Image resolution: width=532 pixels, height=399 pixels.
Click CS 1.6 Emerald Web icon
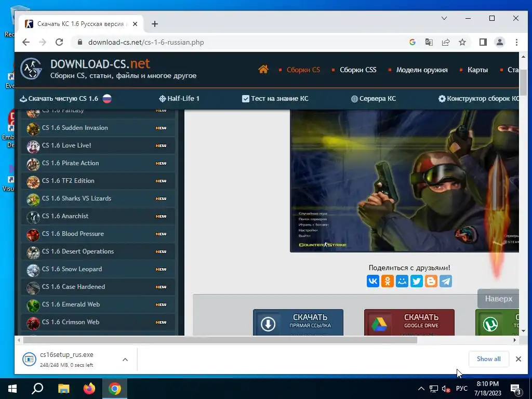click(33, 305)
